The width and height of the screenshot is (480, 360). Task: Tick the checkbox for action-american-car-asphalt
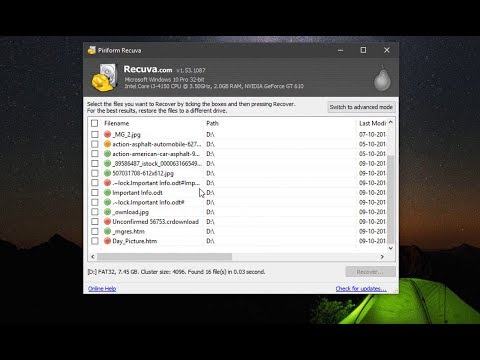(95, 154)
